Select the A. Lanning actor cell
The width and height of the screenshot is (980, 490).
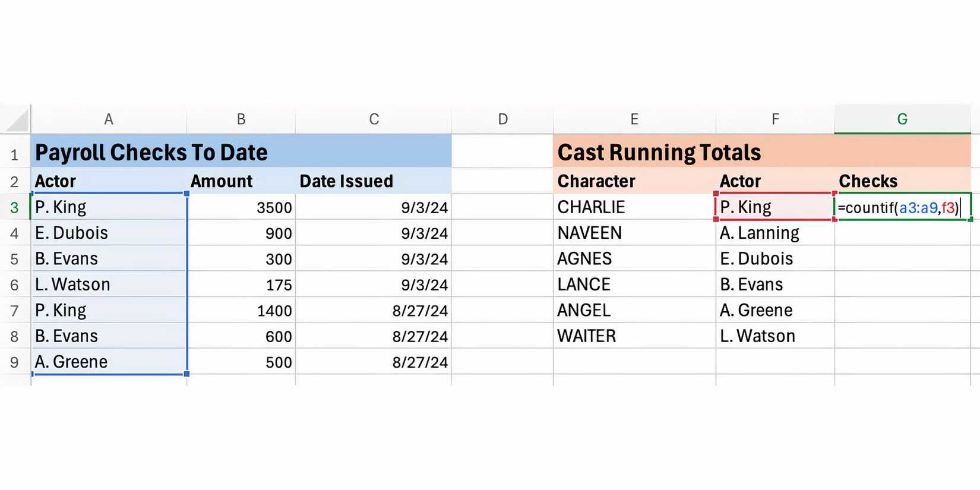tap(774, 233)
